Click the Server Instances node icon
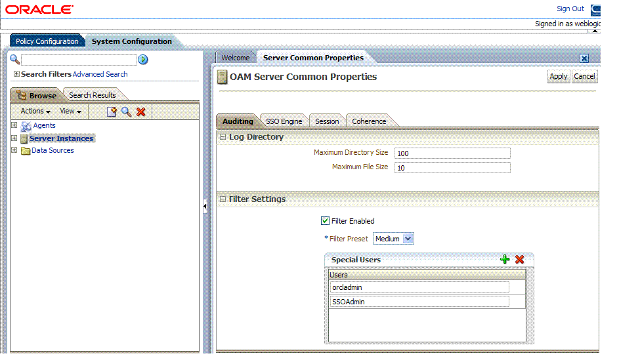 click(24, 139)
